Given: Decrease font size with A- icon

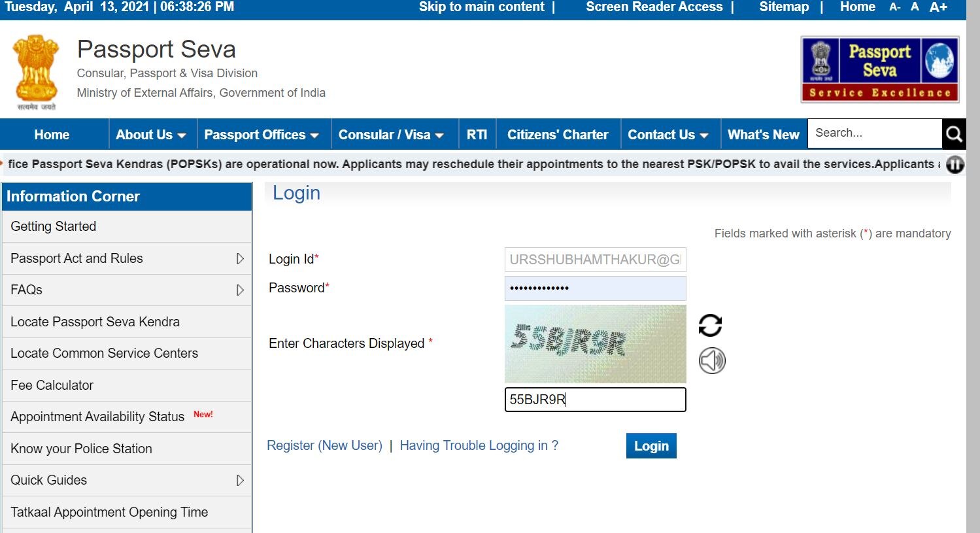Looking at the screenshot, I should click(x=895, y=7).
